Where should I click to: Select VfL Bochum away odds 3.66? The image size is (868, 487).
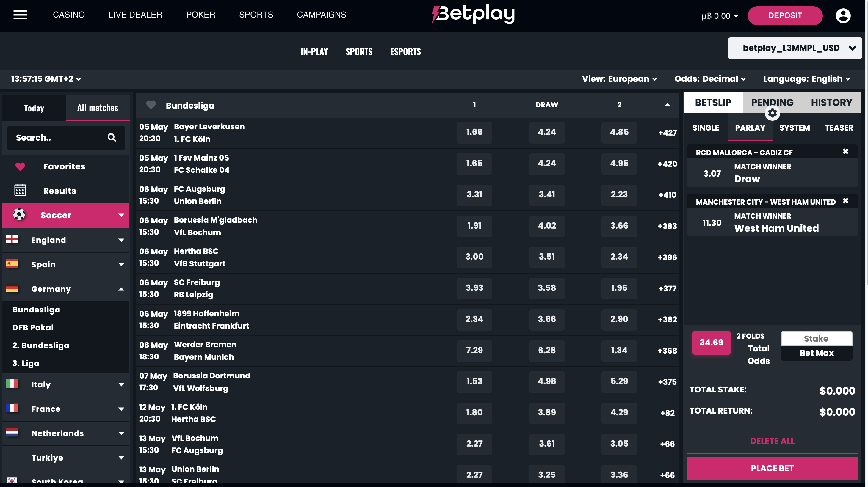tap(619, 226)
